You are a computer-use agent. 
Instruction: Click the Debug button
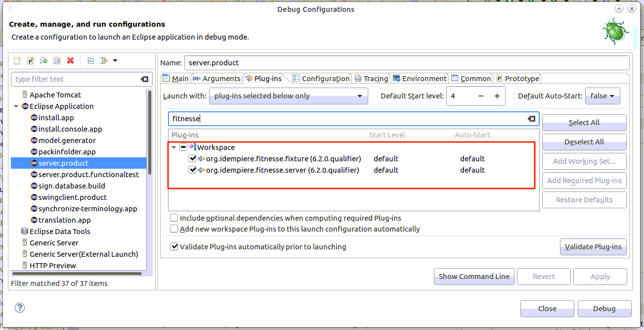click(604, 308)
